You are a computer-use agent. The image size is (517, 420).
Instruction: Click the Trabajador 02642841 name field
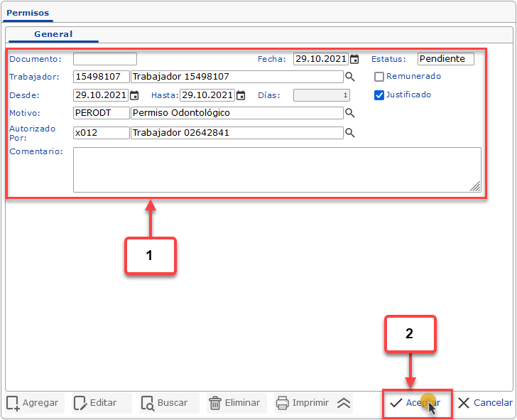[x=237, y=133]
